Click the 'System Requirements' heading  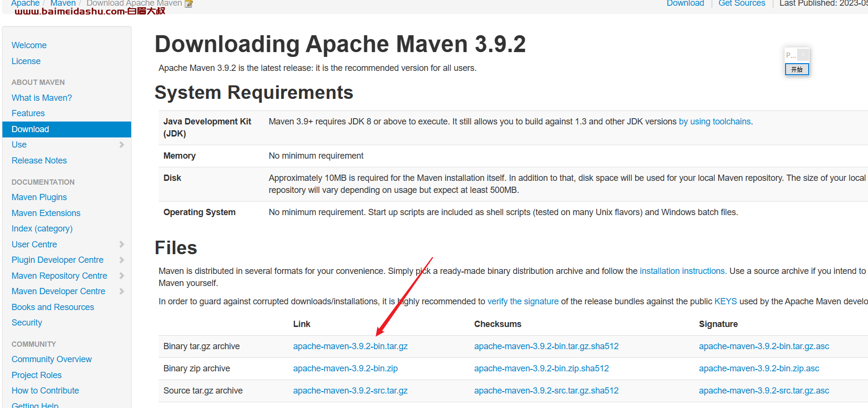(x=254, y=93)
